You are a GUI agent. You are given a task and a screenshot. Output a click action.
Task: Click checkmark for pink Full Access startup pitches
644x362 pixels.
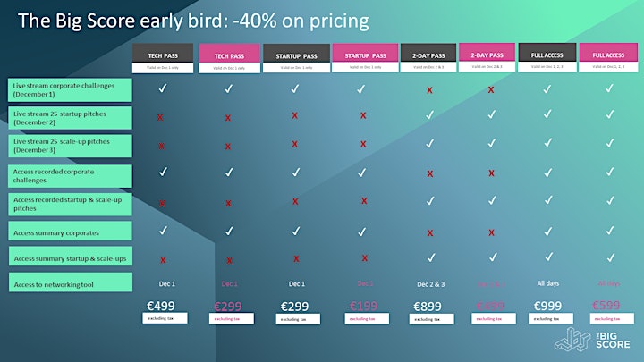[610, 114]
